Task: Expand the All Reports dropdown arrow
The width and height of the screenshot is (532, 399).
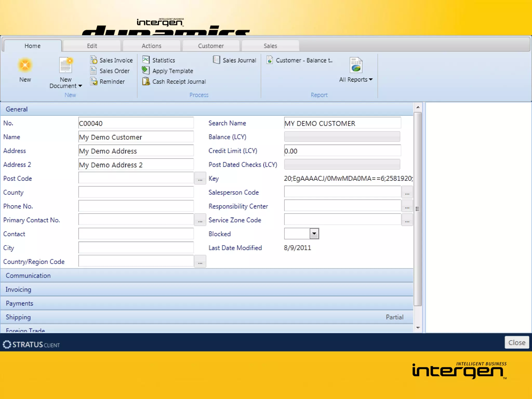Action: (371, 79)
